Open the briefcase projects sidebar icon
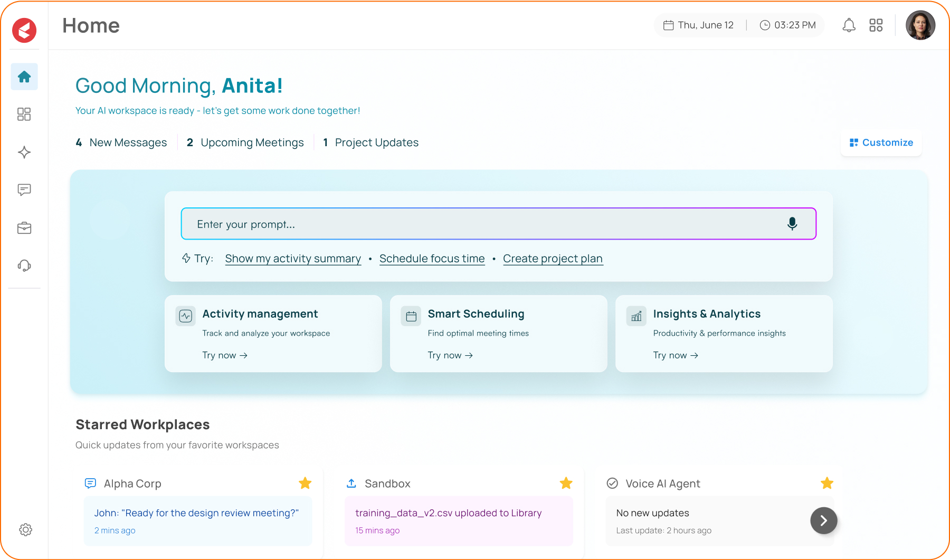Image resolution: width=950 pixels, height=560 pixels. [24, 228]
